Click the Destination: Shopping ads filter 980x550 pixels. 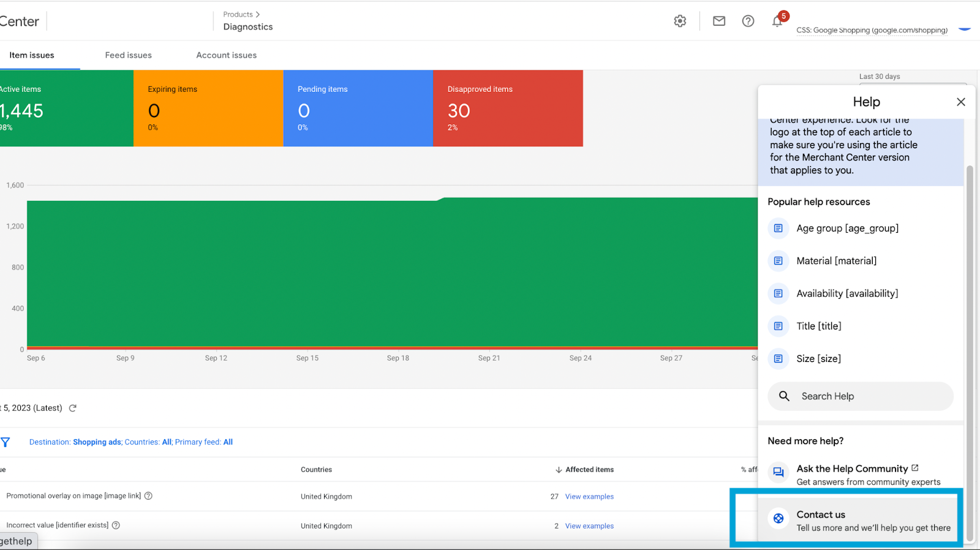pyautogui.click(x=75, y=442)
